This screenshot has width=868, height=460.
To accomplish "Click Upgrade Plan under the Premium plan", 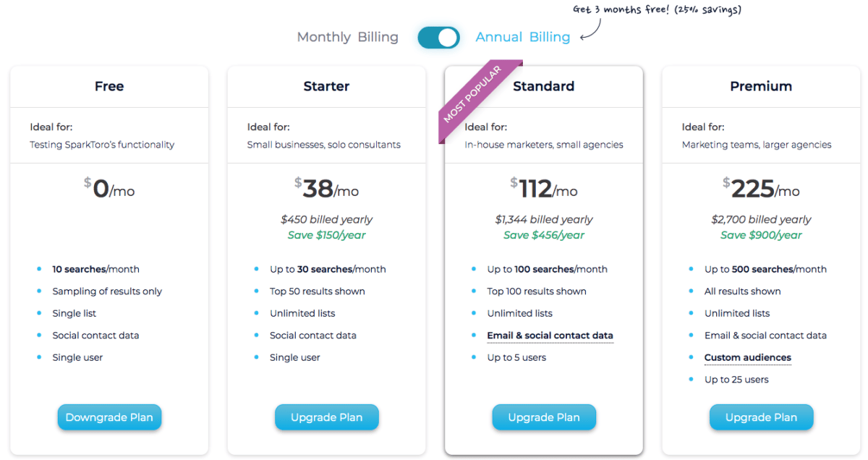I will (761, 417).
